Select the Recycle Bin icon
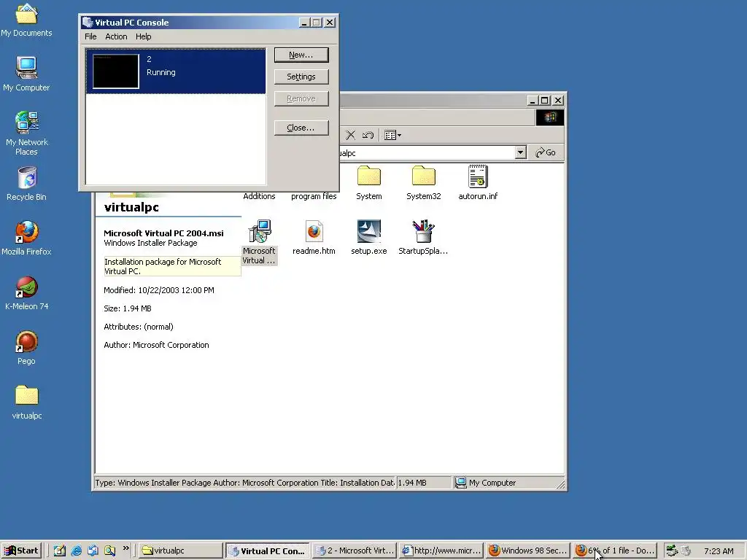This screenshot has width=747, height=560. pyautogui.click(x=26, y=184)
